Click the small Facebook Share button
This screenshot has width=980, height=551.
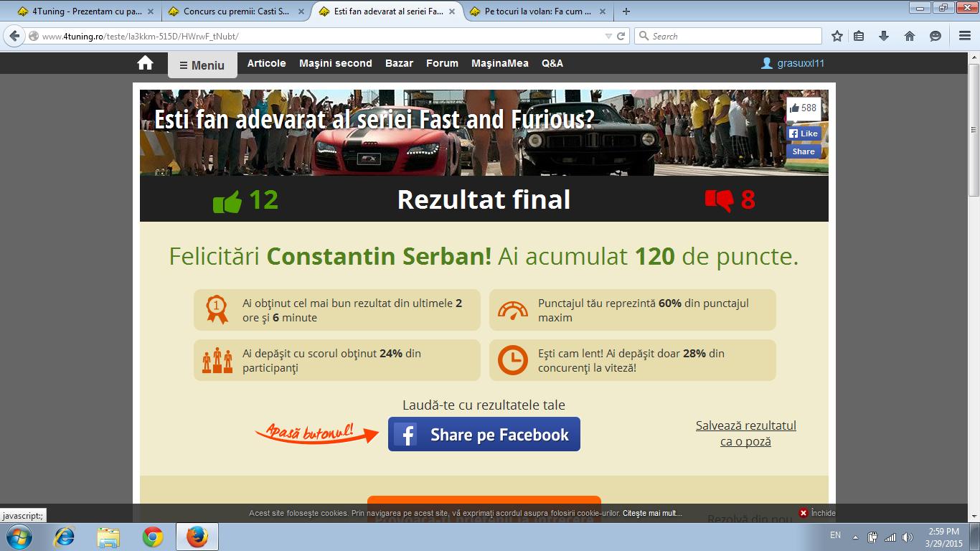coord(804,151)
